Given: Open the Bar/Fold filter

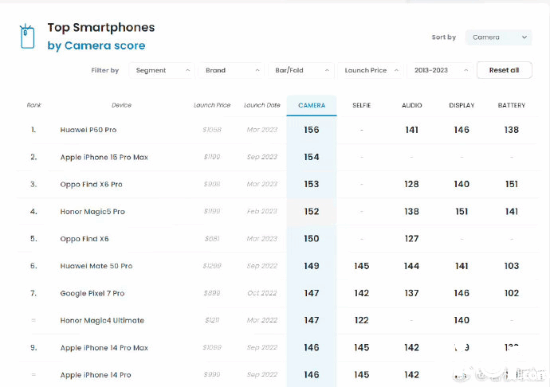Looking at the screenshot, I should point(301,70).
